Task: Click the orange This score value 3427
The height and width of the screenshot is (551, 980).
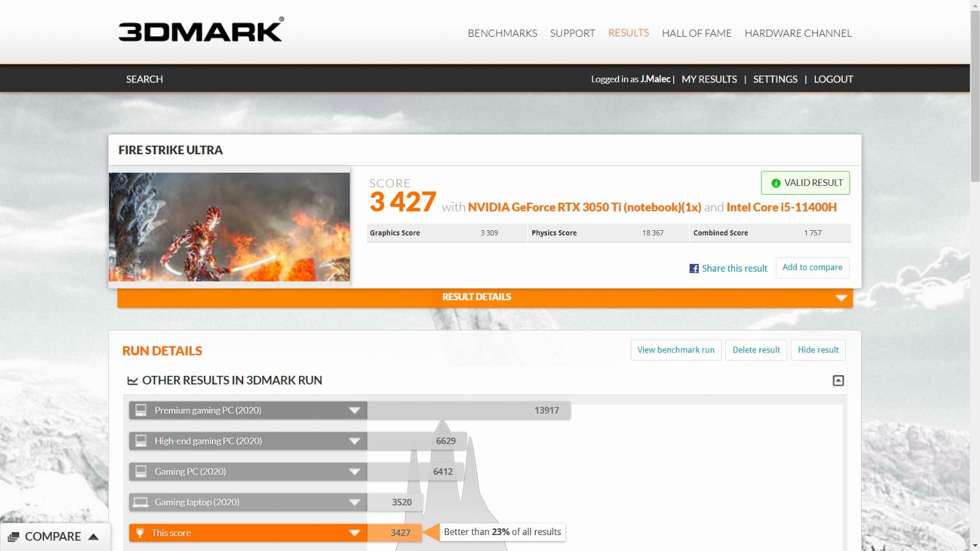Action: pos(401,533)
